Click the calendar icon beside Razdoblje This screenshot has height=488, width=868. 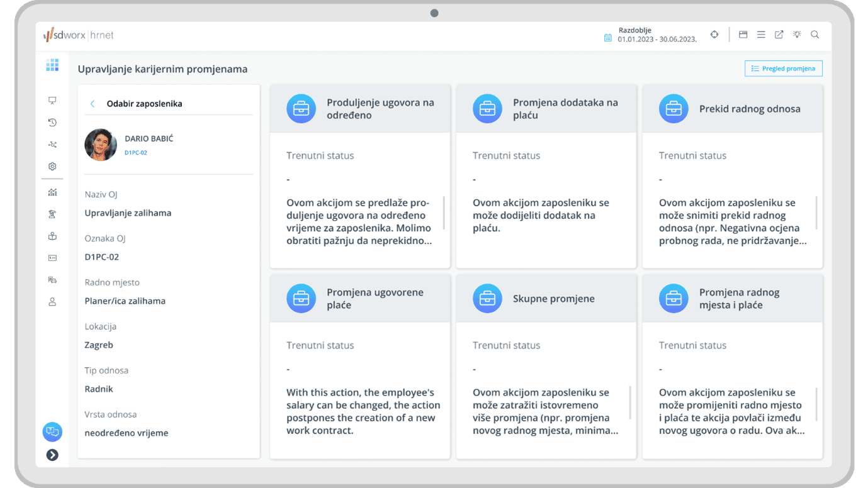tap(608, 38)
